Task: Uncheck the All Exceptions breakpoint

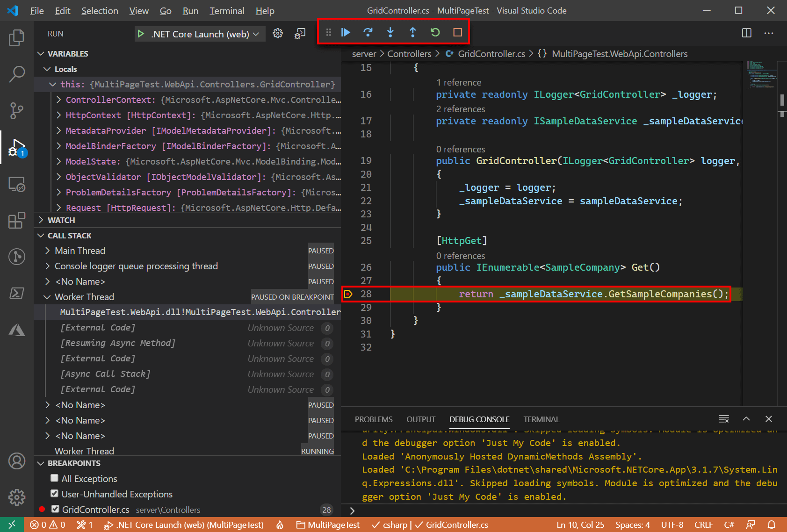Action: pos(55,478)
